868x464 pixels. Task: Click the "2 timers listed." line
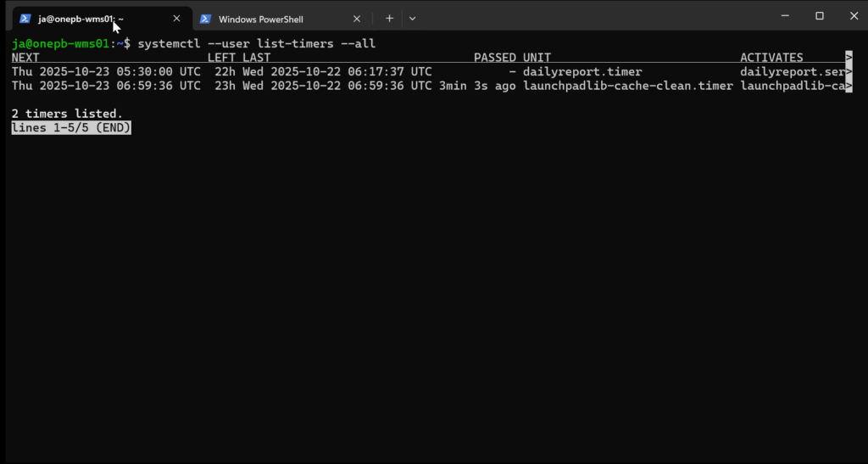pyautogui.click(x=67, y=114)
